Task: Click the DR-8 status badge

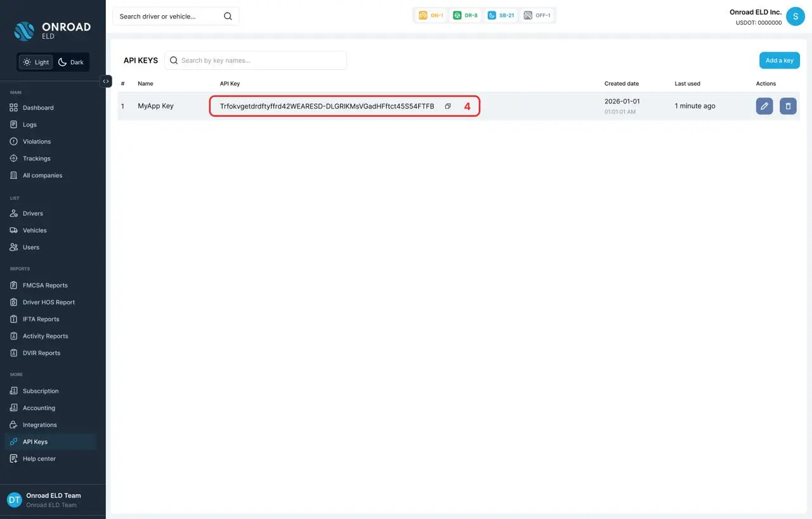Action: pyautogui.click(x=466, y=15)
